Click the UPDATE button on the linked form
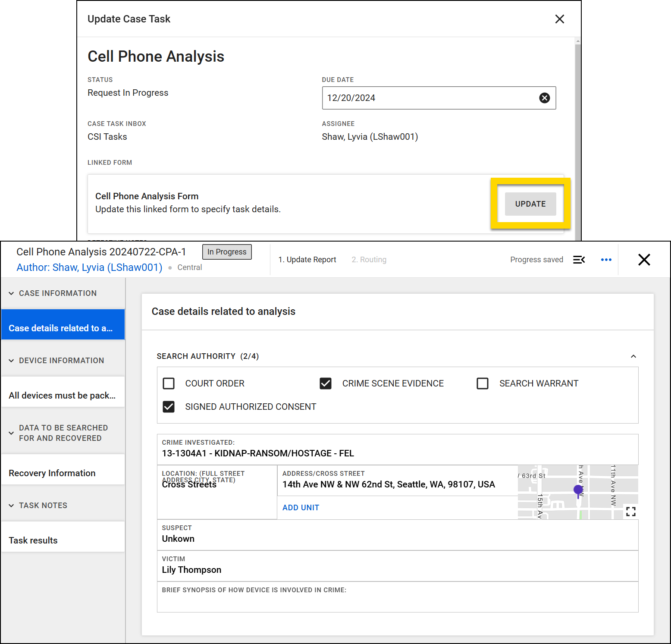This screenshot has height=644, width=671. tap(530, 204)
